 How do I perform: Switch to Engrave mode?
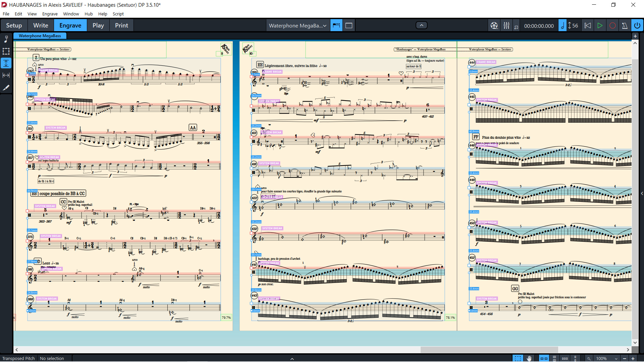[x=70, y=25]
